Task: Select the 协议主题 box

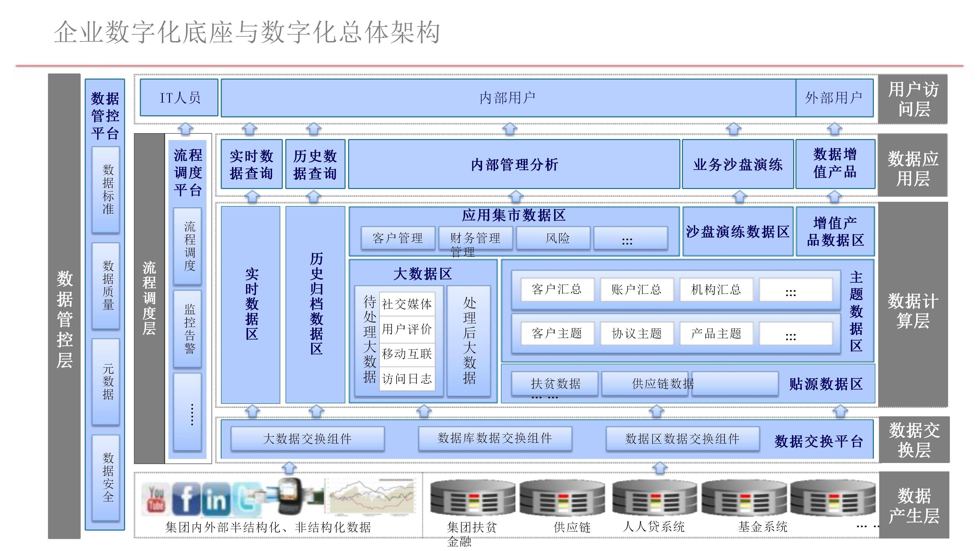Action: [637, 333]
